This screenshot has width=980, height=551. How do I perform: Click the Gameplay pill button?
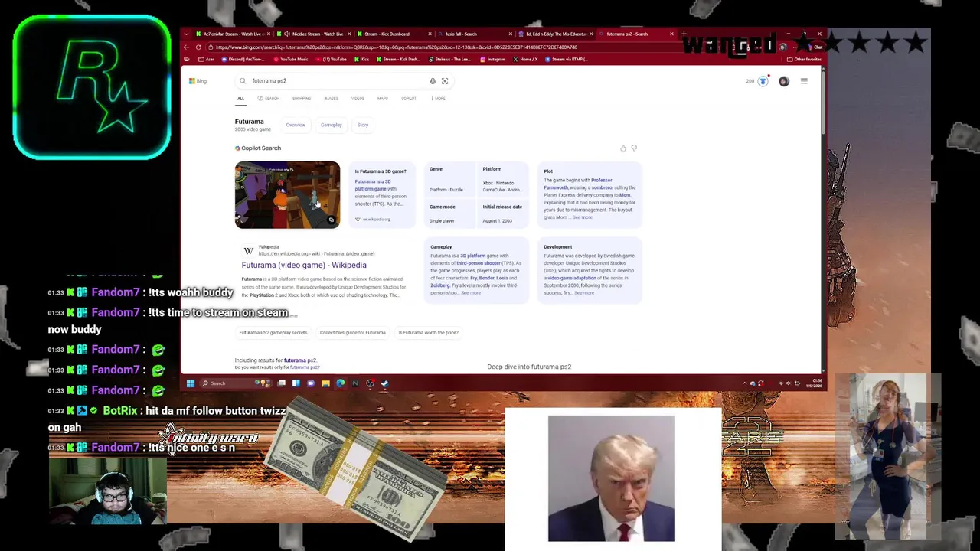(x=332, y=125)
